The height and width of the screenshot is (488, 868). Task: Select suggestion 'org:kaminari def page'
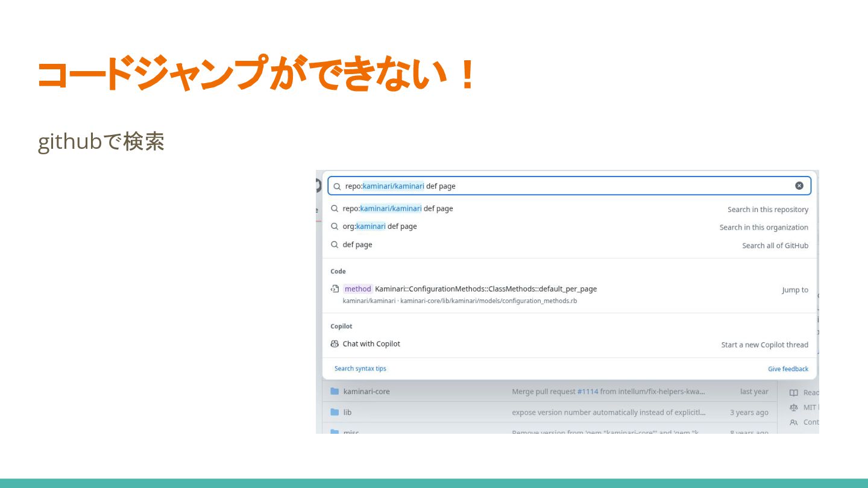click(x=569, y=227)
